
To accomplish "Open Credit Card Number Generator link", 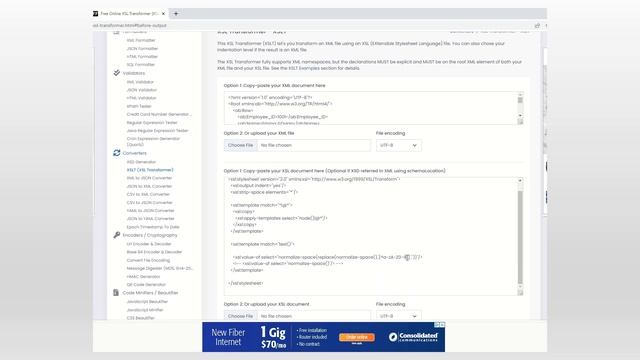I will [159, 114].
